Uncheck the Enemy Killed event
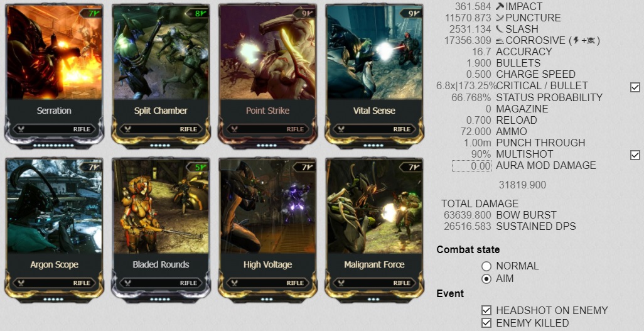644x331 pixels. [x=486, y=323]
